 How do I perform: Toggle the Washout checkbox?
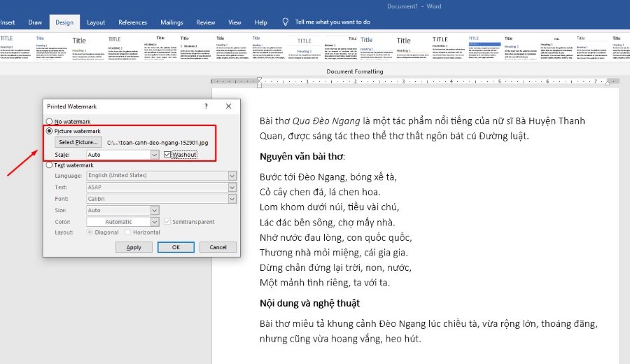pos(167,154)
